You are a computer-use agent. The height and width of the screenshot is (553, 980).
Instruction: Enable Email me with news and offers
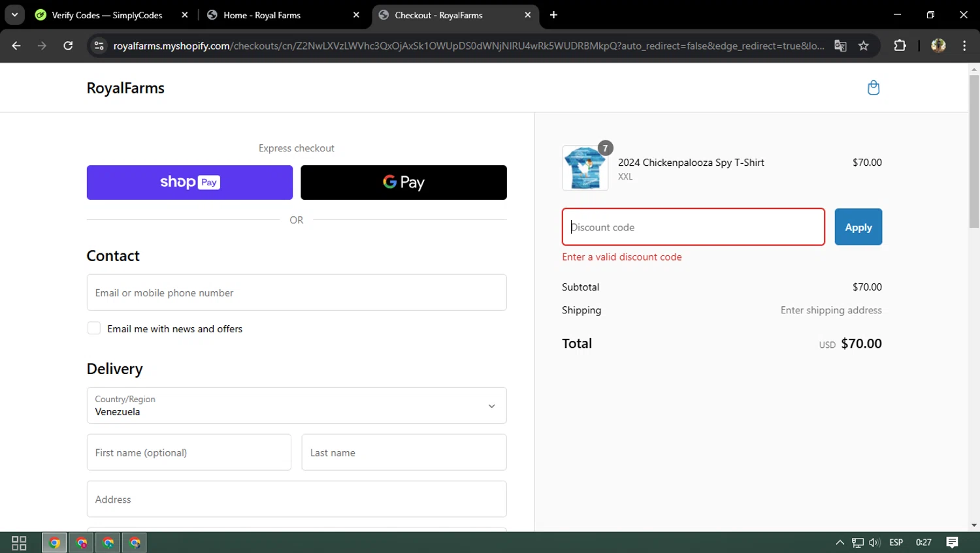point(94,328)
